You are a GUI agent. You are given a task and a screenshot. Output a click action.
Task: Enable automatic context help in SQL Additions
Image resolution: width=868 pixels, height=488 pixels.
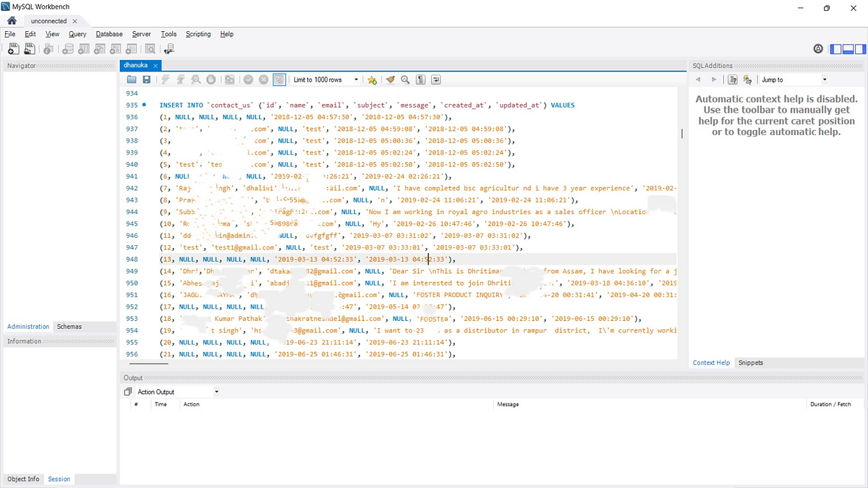pos(747,80)
